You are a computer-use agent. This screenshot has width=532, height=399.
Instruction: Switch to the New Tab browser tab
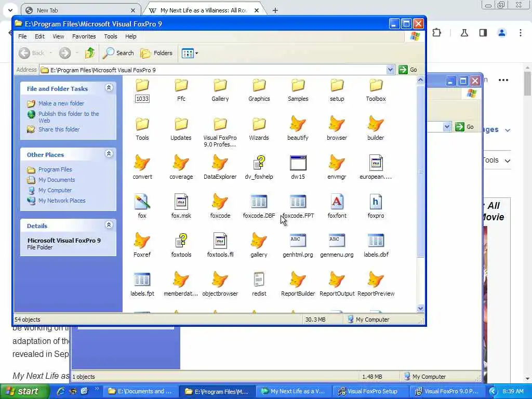click(80, 10)
